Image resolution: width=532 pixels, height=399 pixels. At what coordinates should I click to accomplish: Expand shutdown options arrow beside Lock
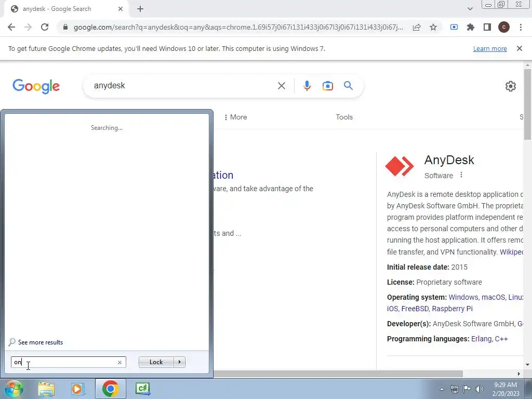click(x=179, y=362)
